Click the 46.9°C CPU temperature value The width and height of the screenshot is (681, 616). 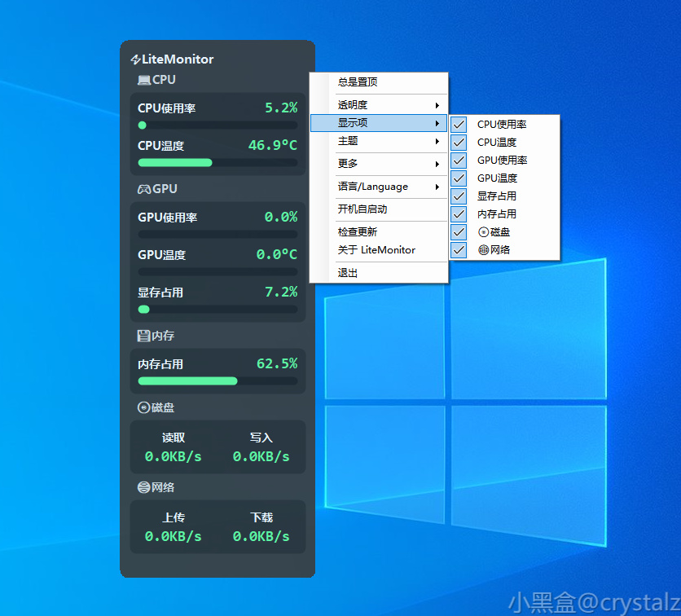[273, 145]
